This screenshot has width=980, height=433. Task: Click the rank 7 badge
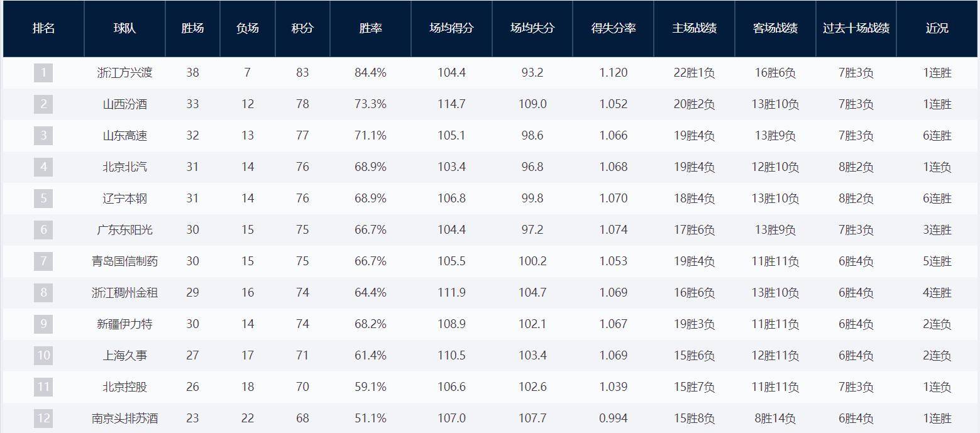43,261
